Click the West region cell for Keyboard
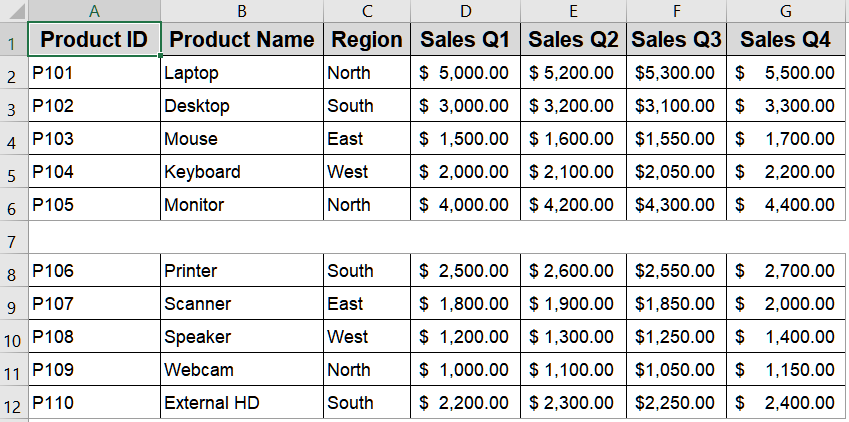Image resolution: width=849 pixels, height=422 pixels. (366, 172)
